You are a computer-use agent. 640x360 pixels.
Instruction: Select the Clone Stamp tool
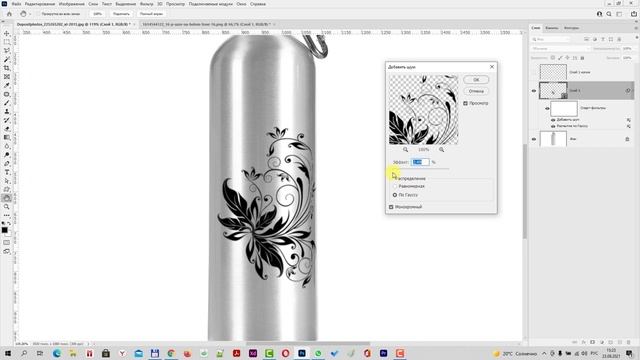tap(7, 111)
